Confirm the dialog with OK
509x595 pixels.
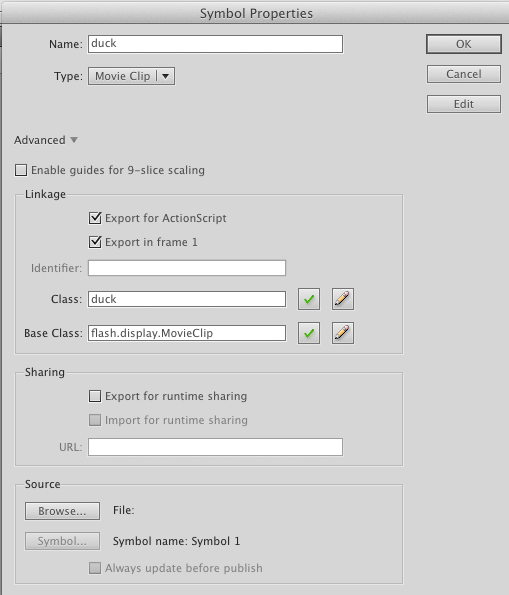pos(463,44)
